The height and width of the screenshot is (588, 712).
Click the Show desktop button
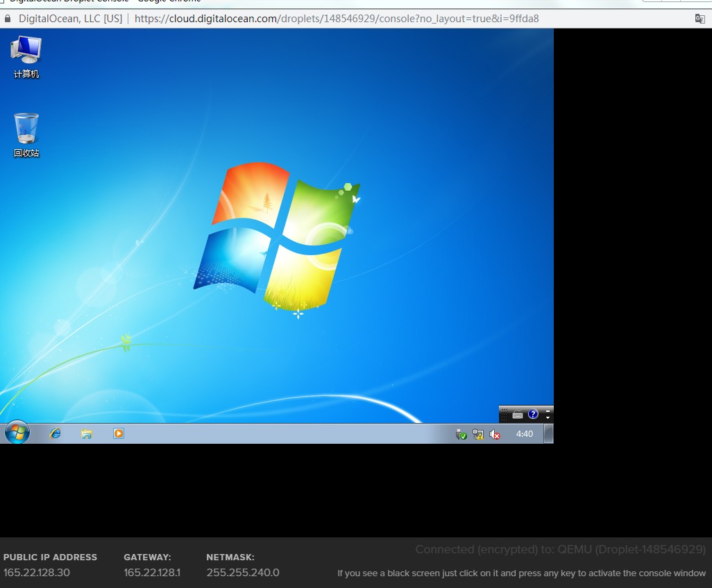click(548, 434)
